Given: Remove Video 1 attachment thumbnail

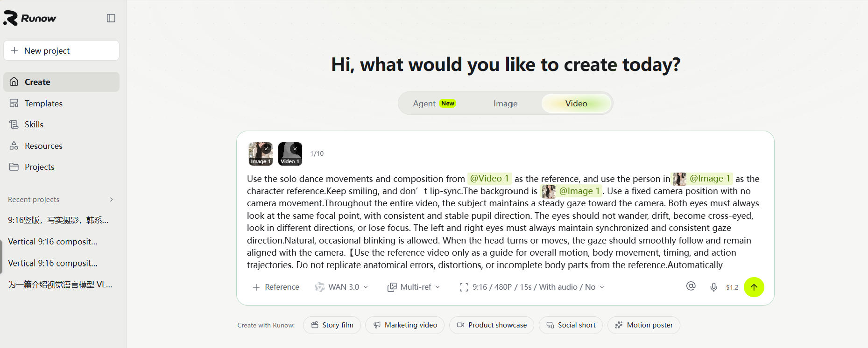Looking at the screenshot, I should tap(295, 149).
